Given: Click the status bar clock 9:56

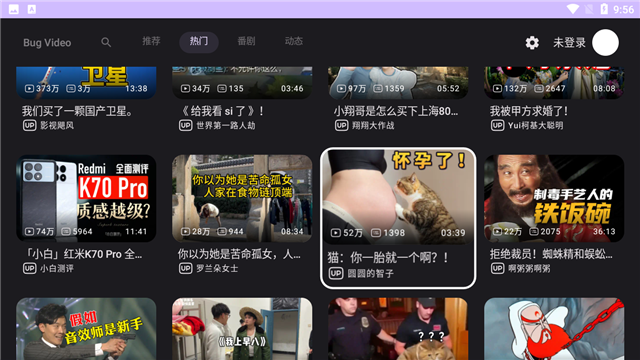Looking at the screenshot, I should click(623, 9).
